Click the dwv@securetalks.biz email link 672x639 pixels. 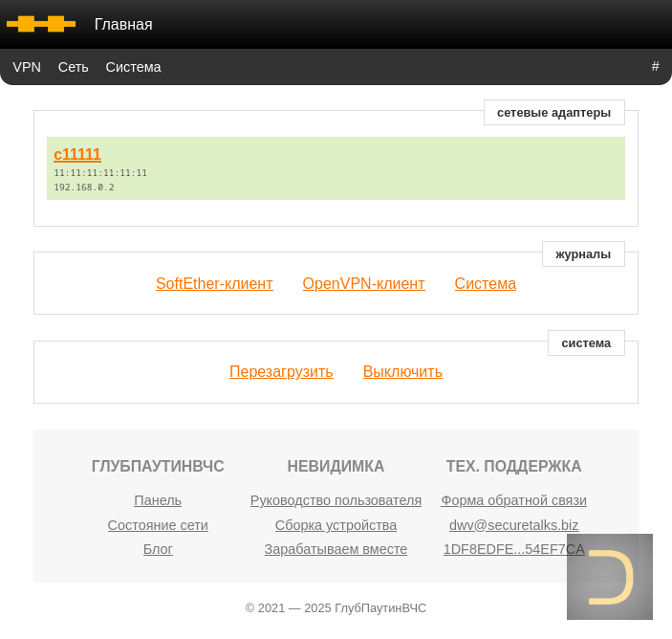point(514,525)
